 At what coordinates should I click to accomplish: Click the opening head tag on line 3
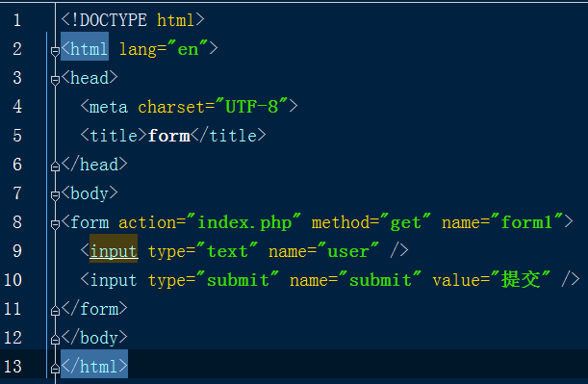89,78
